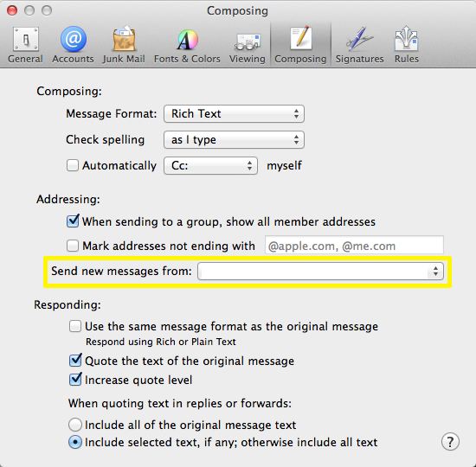Viewport: 476px width, 467px height.
Task: Open the Accounts @ icon
Action: coord(74,39)
